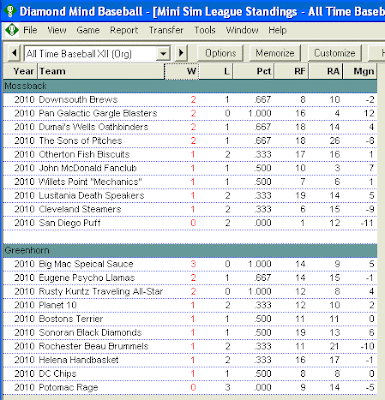The height and width of the screenshot is (400, 385).
Task: Select Rochester Beau Brummels row
Action: [190, 346]
